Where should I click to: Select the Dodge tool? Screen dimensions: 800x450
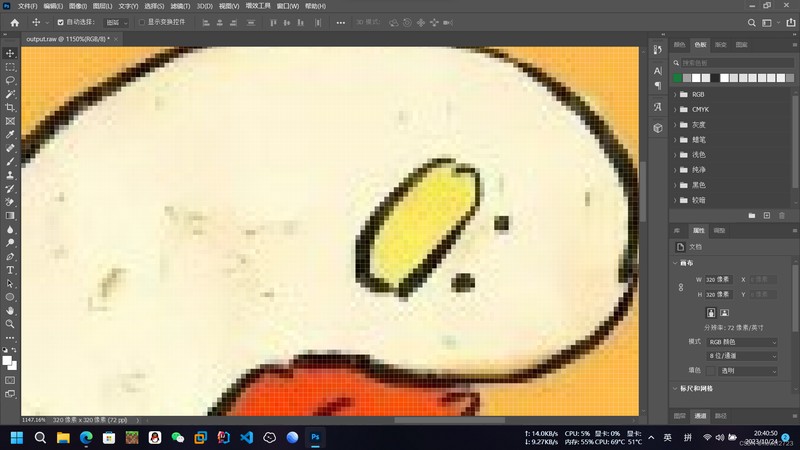click(10, 243)
